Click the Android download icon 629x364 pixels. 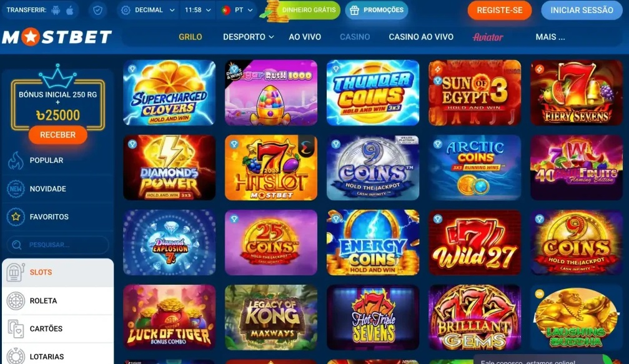pos(56,10)
